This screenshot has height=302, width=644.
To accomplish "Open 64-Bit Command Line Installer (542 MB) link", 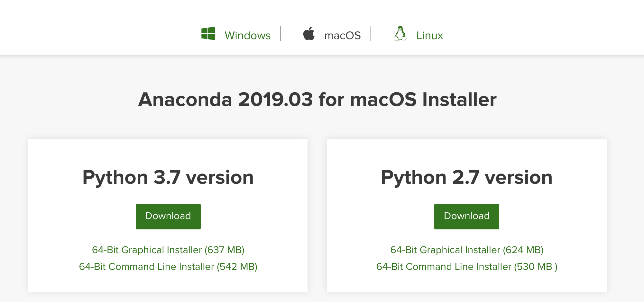I will click(x=168, y=267).
